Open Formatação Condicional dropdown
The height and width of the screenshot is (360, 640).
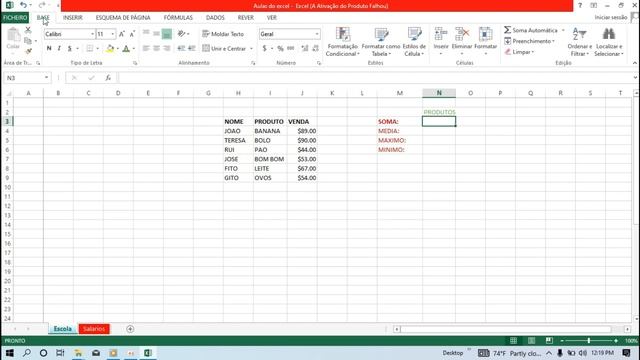342,42
